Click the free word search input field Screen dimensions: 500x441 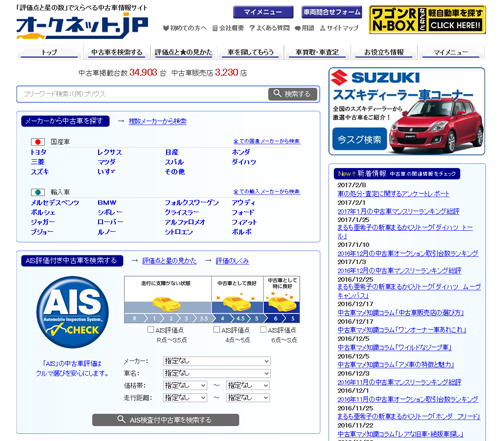point(143,94)
